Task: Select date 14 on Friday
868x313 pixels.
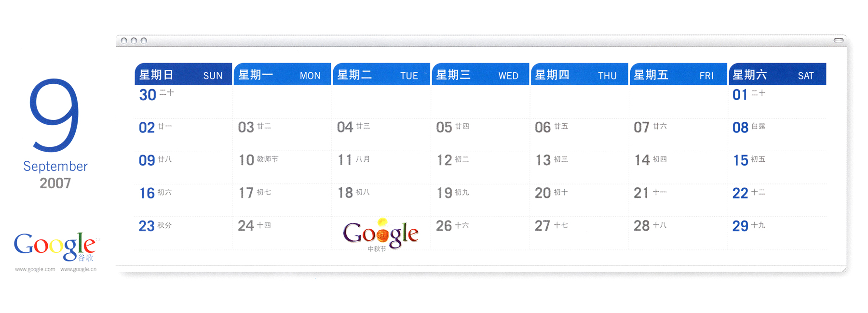Action: [642, 160]
